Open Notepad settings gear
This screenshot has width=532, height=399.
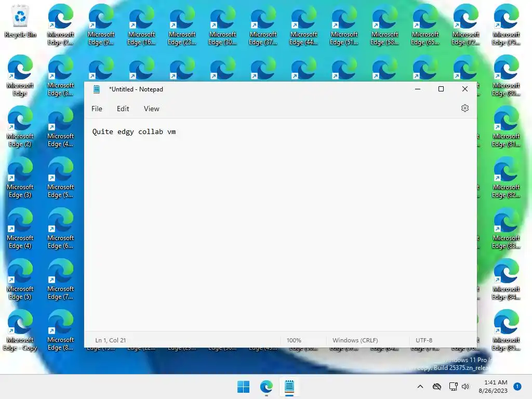pyautogui.click(x=465, y=108)
